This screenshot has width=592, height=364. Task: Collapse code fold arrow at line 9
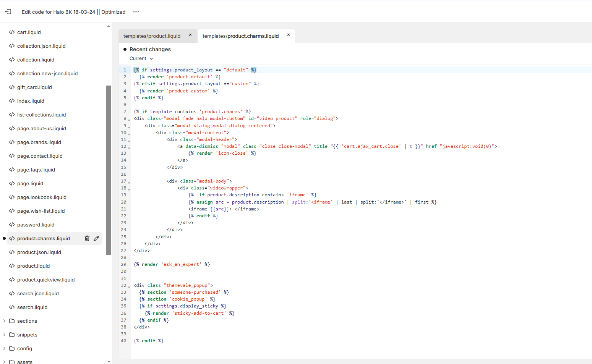pos(129,126)
